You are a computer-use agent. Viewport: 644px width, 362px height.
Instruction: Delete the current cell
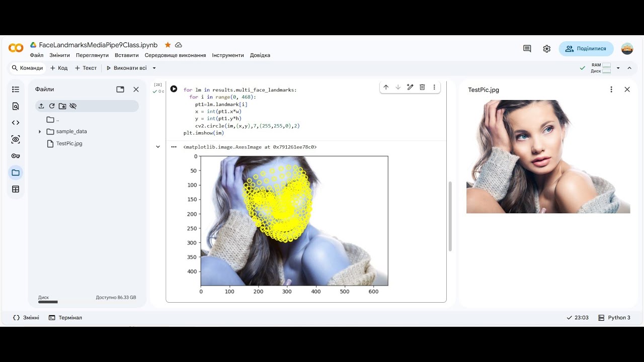(x=422, y=87)
